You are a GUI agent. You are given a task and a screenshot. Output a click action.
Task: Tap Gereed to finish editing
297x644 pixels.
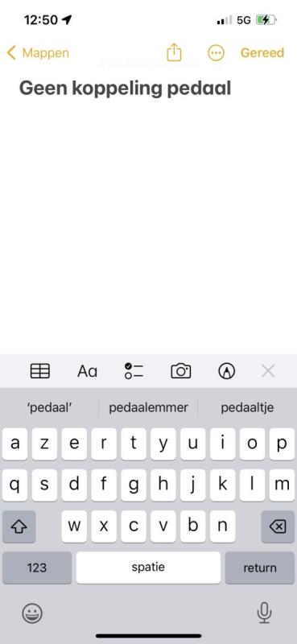click(262, 53)
